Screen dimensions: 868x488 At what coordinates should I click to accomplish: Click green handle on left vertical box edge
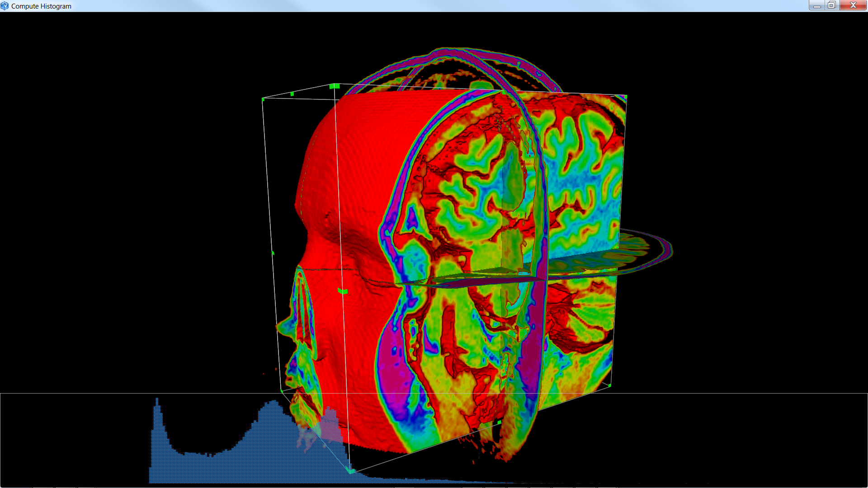pyautogui.click(x=273, y=253)
